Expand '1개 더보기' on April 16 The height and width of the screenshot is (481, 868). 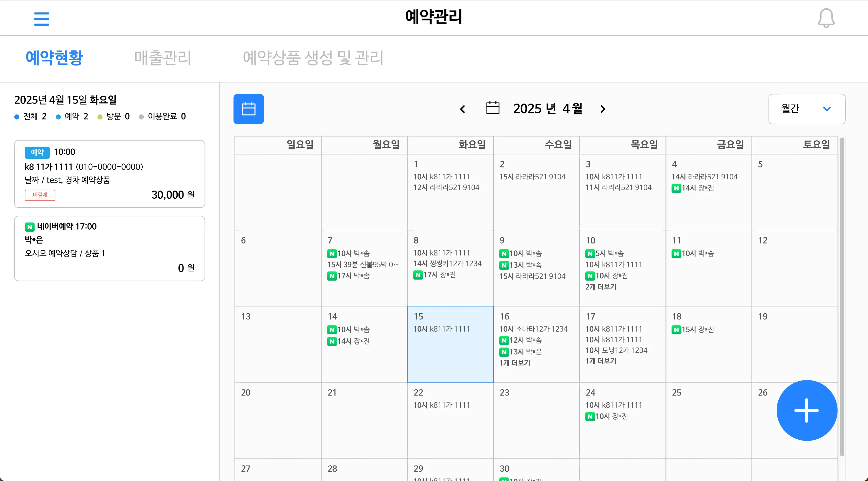pos(514,363)
